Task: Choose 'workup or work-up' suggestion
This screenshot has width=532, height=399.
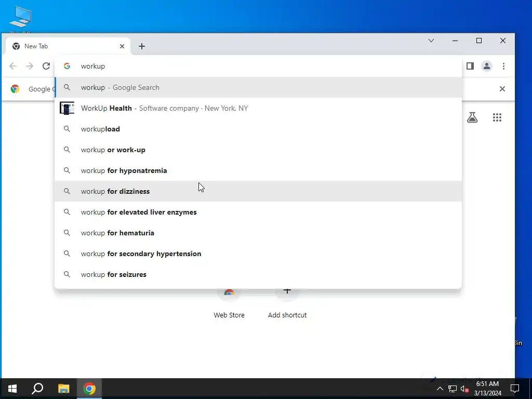Action: (x=258, y=150)
